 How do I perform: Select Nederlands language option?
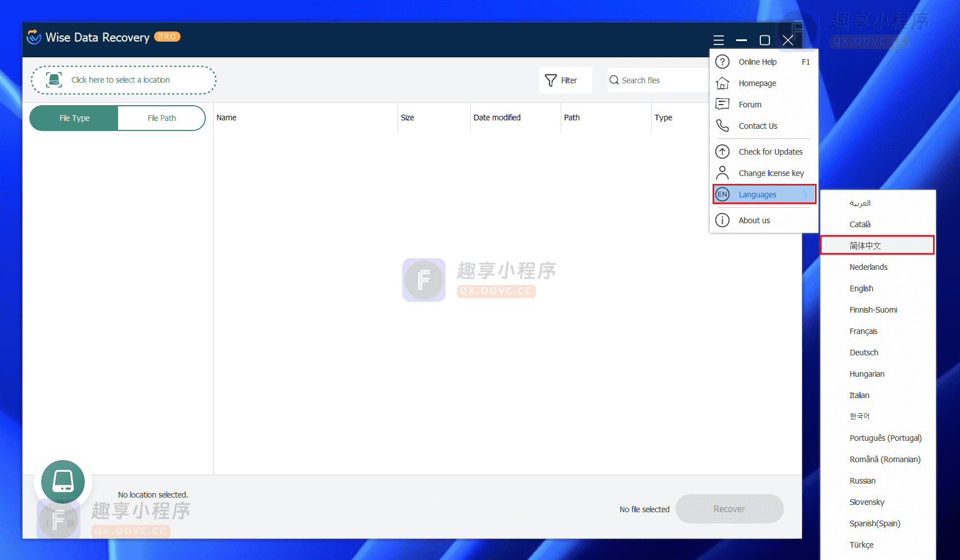878,267
